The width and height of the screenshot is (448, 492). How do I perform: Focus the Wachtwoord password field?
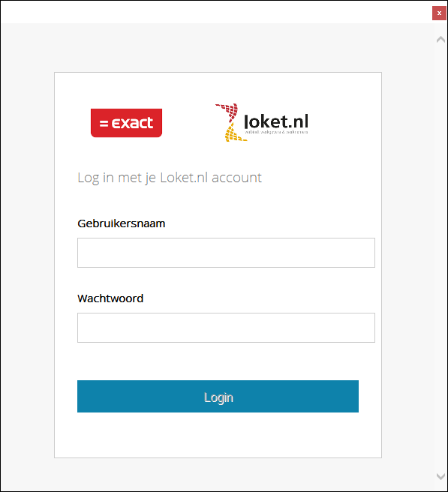click(x=226, y=328)
